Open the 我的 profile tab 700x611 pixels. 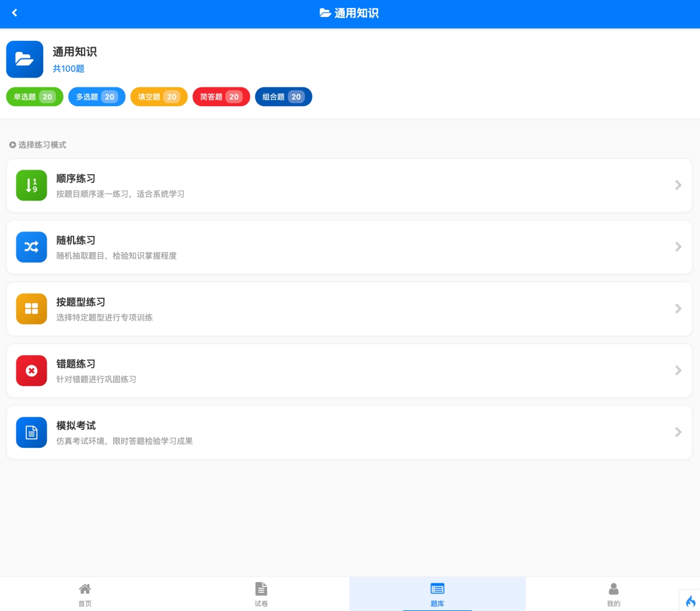click(613, 594)
